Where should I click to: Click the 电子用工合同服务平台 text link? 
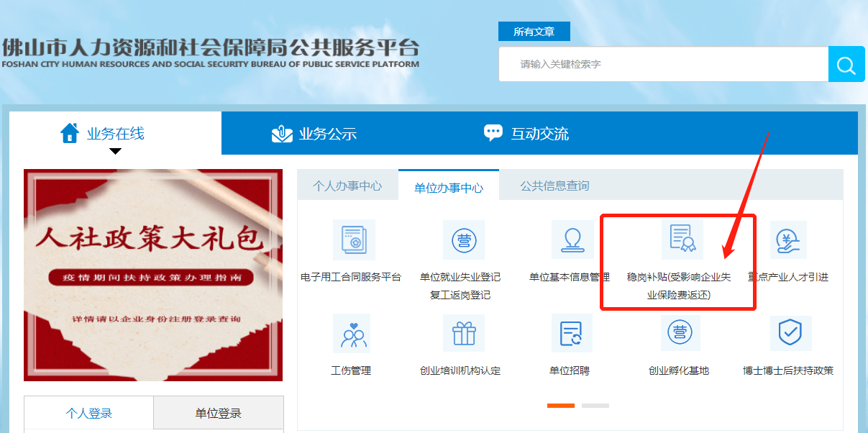coord(351,277)
